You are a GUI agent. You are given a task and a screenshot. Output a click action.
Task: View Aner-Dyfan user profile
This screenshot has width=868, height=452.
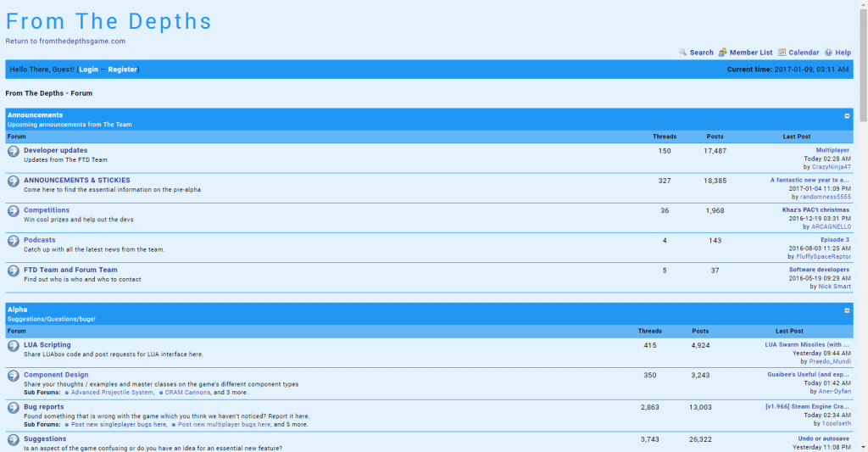tap(835, 391)
